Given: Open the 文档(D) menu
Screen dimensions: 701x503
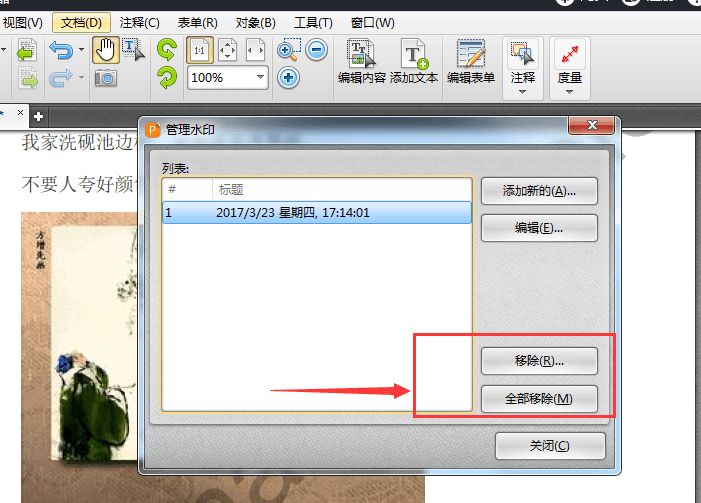Looking at the screenshot, I should tap(81, 23).
